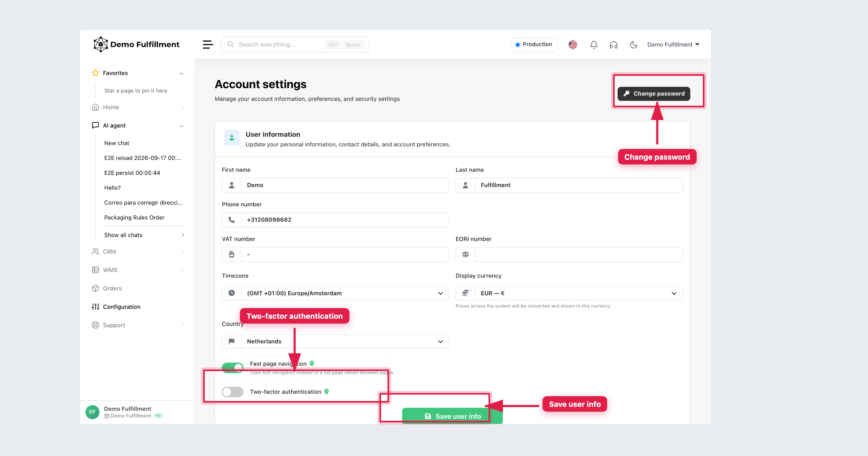Click the Production environment badge
This screenshot has width=868, height=456.
[x=534, y=44]
